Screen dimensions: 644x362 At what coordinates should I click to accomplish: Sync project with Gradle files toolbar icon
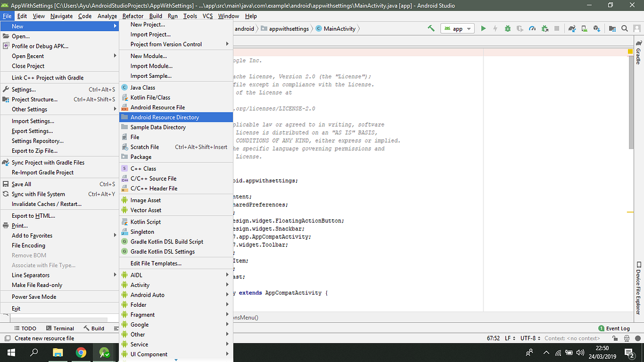[570, 28]
